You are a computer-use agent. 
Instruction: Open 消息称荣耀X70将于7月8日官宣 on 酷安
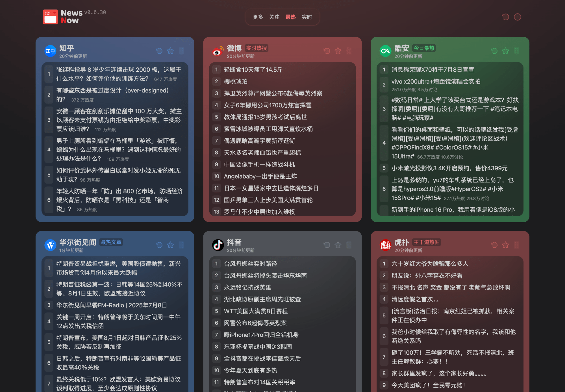pos(450,70)
